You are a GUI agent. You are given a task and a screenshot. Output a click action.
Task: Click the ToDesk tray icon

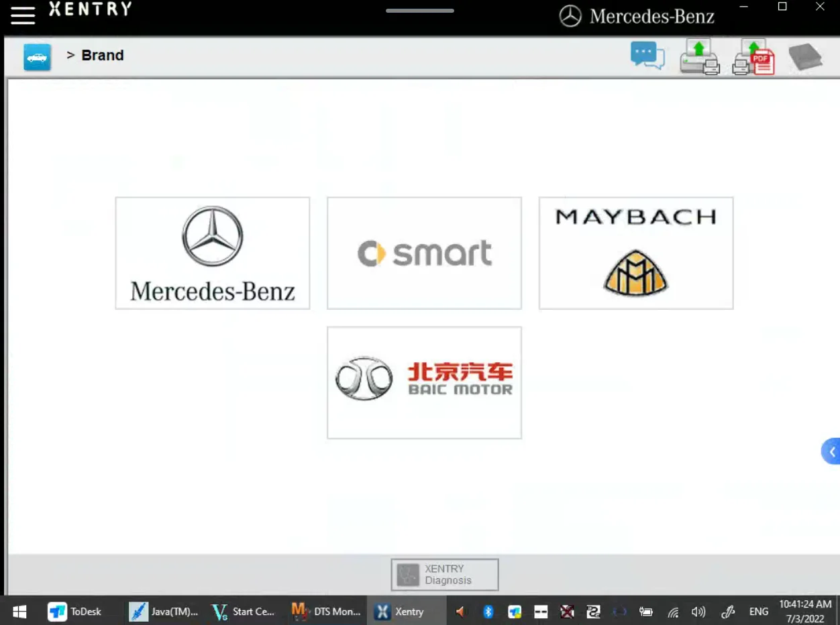515,612
